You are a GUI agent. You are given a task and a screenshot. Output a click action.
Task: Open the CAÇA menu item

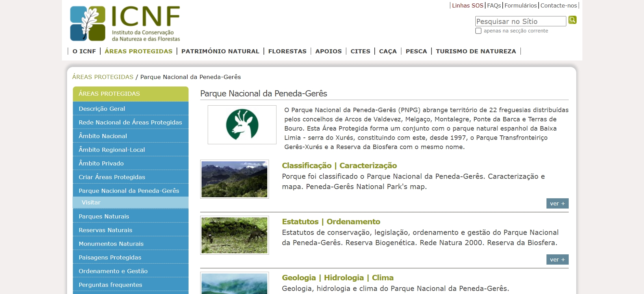coord(388,51)
